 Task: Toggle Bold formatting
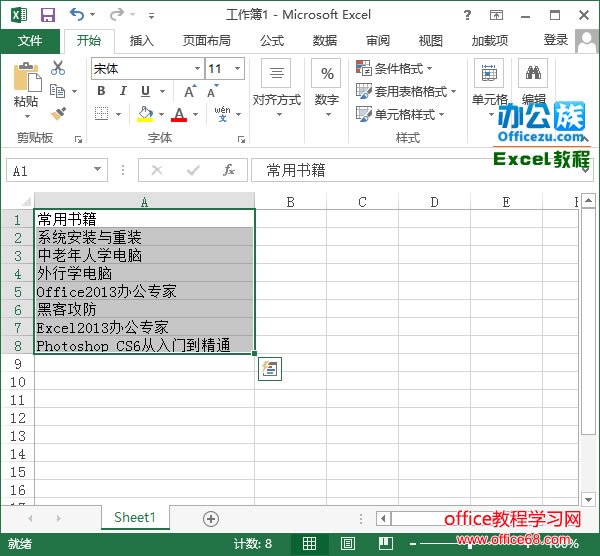101,91
